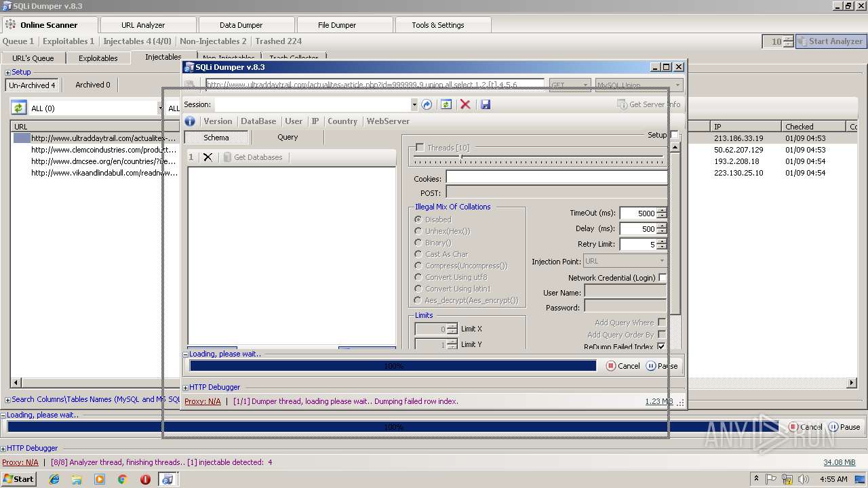Image resolution: width=868 pixels, height=488 pixels.
Task: Open Windows Explorer from the taskbar
Action: (77, 479)
